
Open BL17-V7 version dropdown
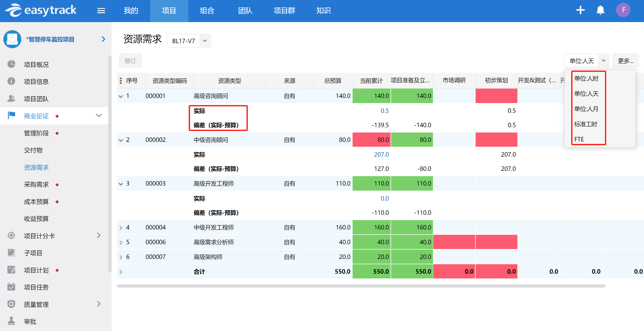[205, 41]
